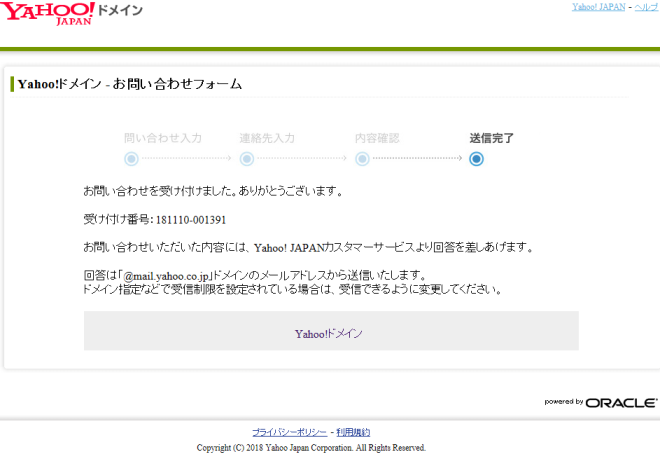This screenshot has width=660, height=459.
Task: Select the 問い合わせ入力 step label
Action: click(163, 138)
